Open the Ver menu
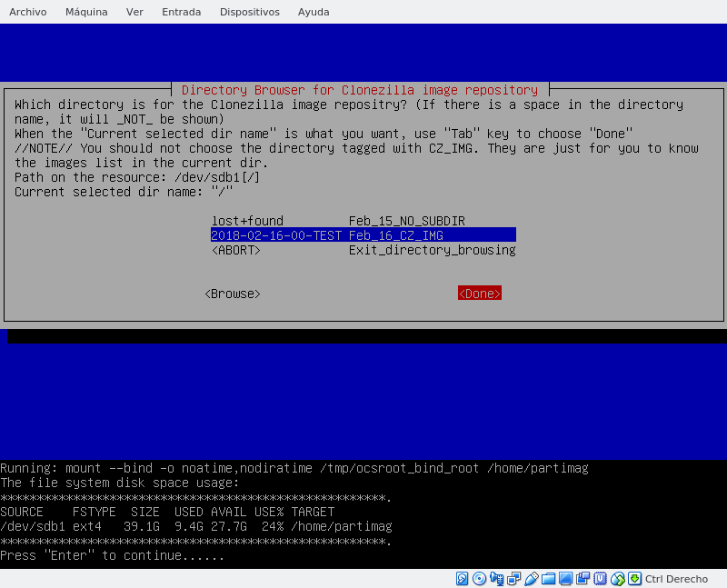Screen dimensions: 727x588 point(134,12)
